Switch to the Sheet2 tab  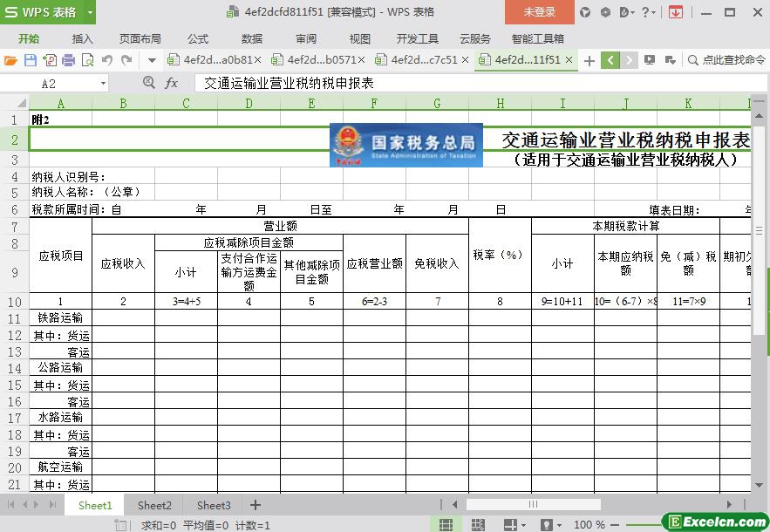click(x=154, y=506)
